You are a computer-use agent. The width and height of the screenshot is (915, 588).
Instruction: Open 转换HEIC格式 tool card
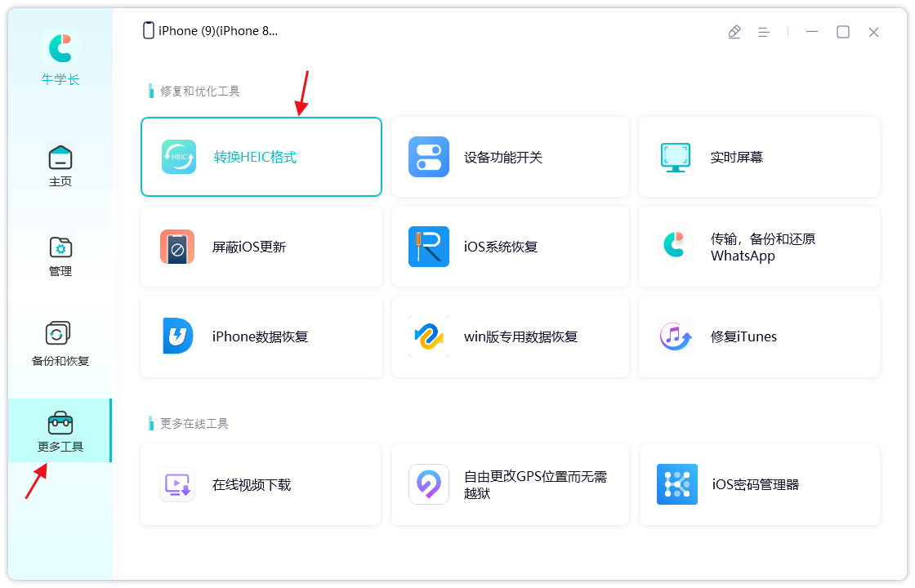pos(261,157)
